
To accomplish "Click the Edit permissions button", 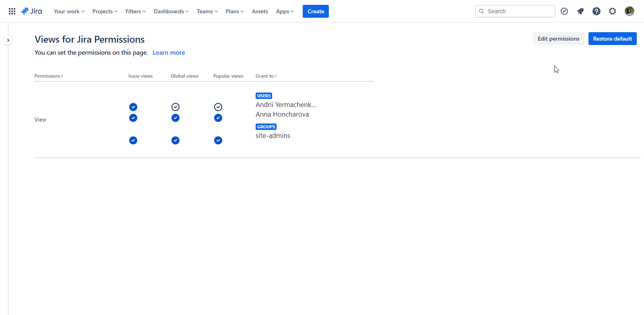I will click(558, 39).
